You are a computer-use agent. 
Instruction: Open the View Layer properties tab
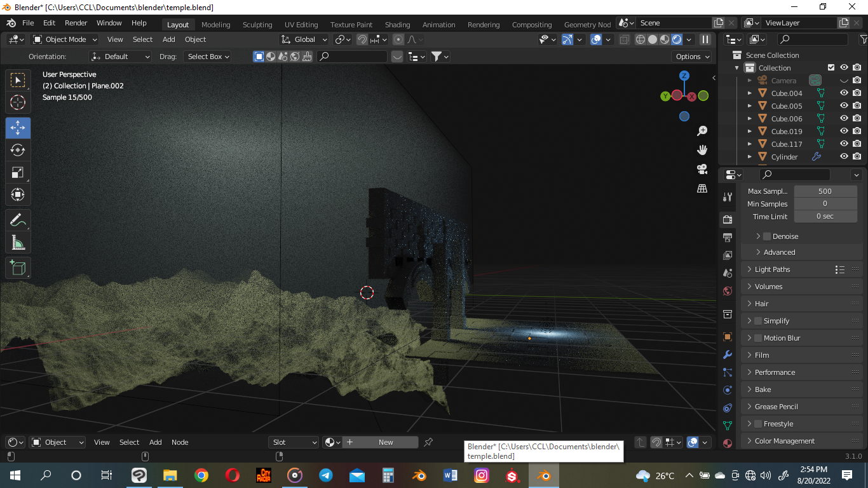point(728,255)
